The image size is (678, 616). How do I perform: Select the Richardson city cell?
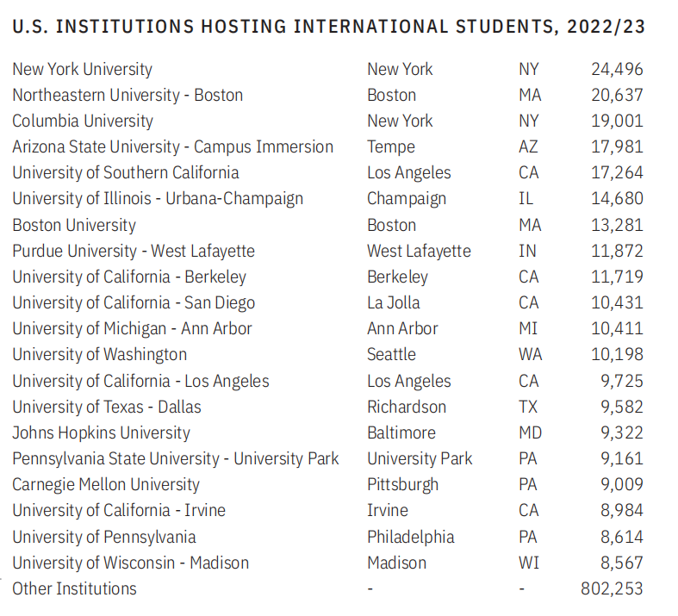tap(407, 408)
